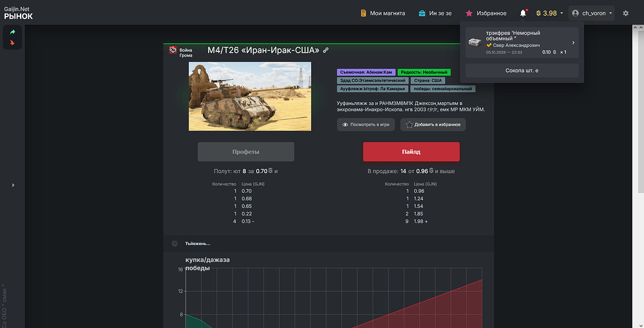Click the Gaijin.Net РЫНОК logo
This screenshot has width=644, height=328.
point(19,13)
